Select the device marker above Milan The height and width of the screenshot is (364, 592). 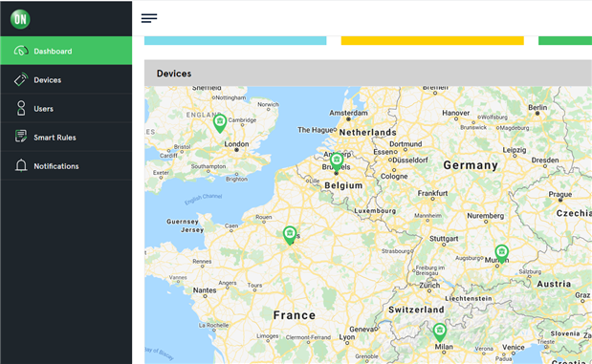[x=440, y=332]
